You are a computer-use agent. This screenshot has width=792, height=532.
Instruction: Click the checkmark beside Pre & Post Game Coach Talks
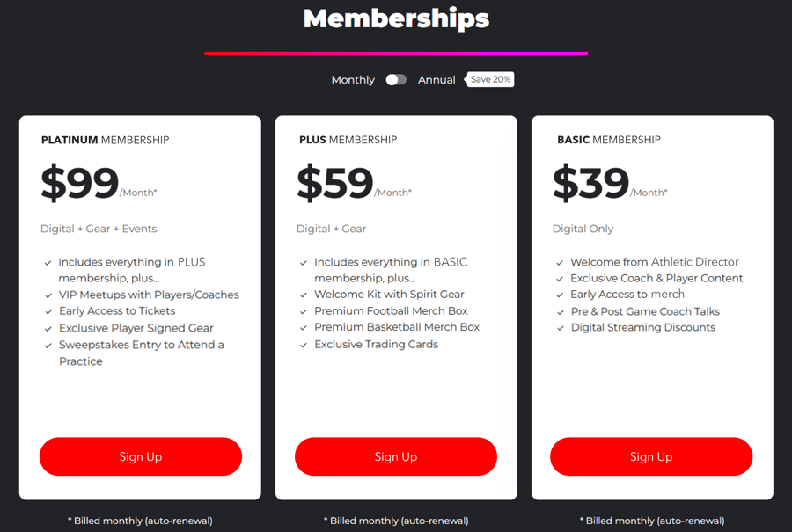pos(561,310)
